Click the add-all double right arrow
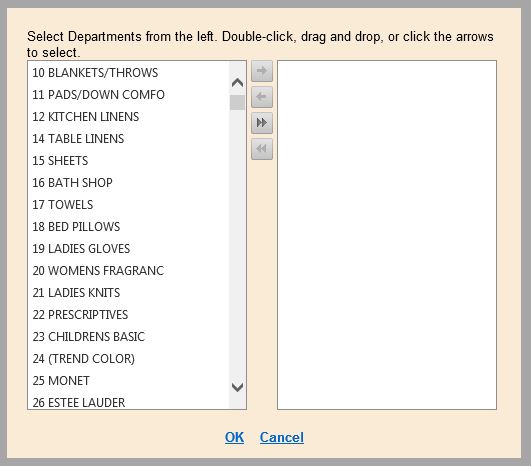 [x=262, y=123]
